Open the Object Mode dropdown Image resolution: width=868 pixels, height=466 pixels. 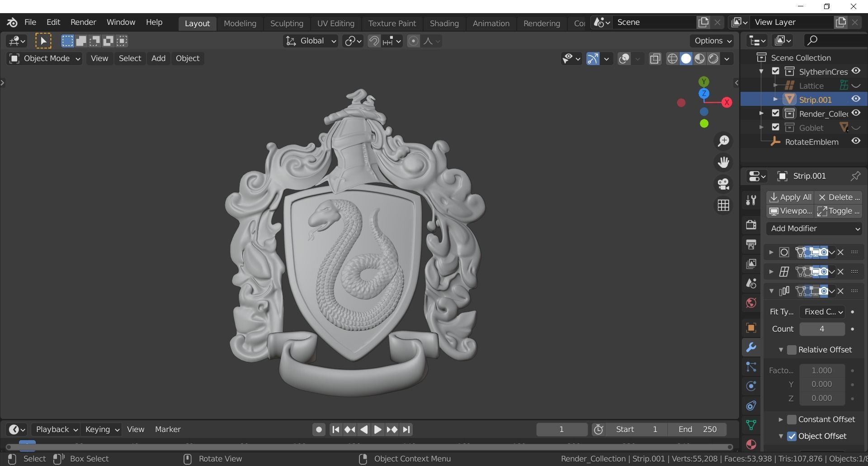pyautogui.click(x=44, y=58)
